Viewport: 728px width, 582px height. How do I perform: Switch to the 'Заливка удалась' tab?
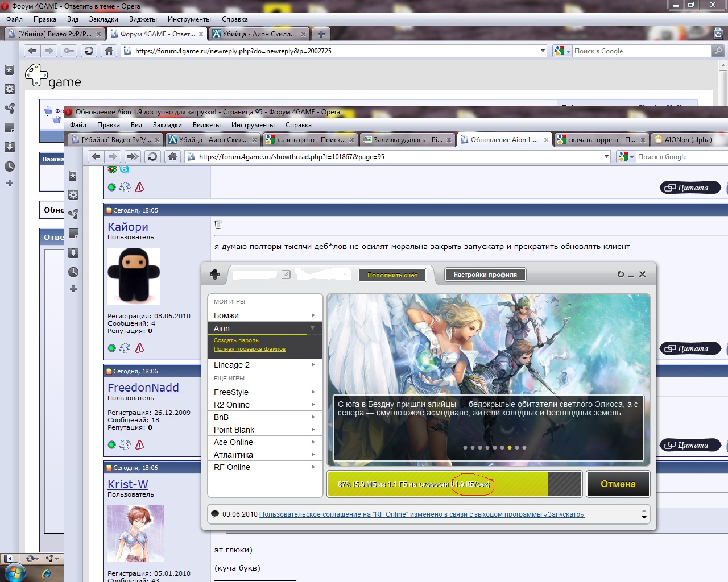pos(408,139)
